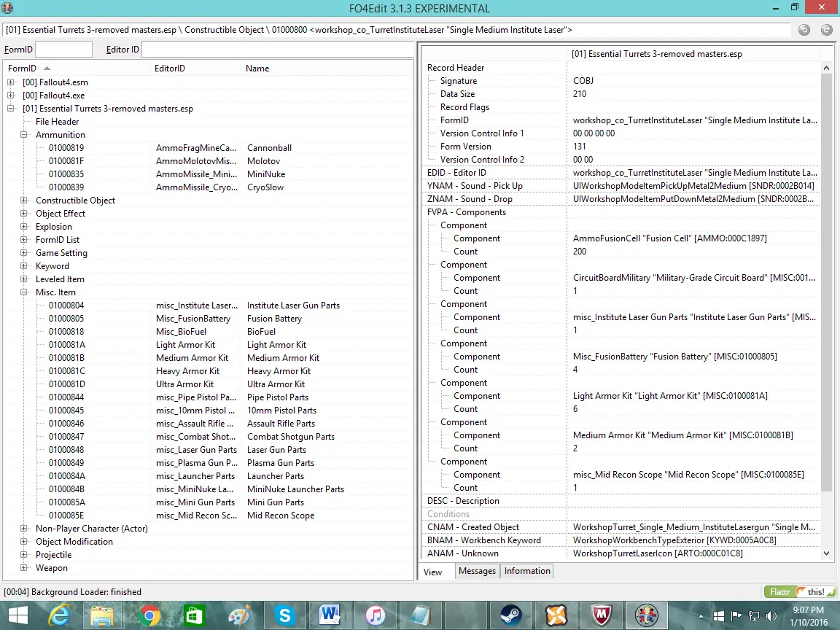Select the FO4Edit Vault Boy taskbar icon
The height and width of the screenshot is (630, 840).
tap(647, 615)
